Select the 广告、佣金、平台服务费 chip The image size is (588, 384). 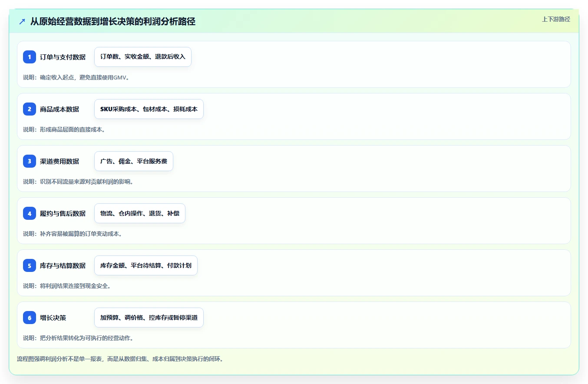[x=134, y=161]
